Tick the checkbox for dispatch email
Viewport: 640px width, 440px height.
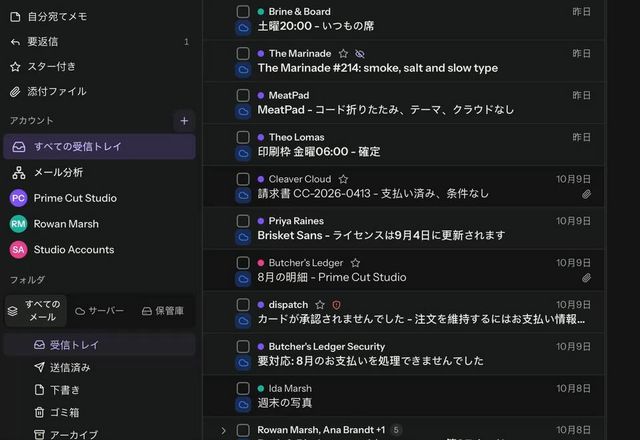click(x=243, y=304)
